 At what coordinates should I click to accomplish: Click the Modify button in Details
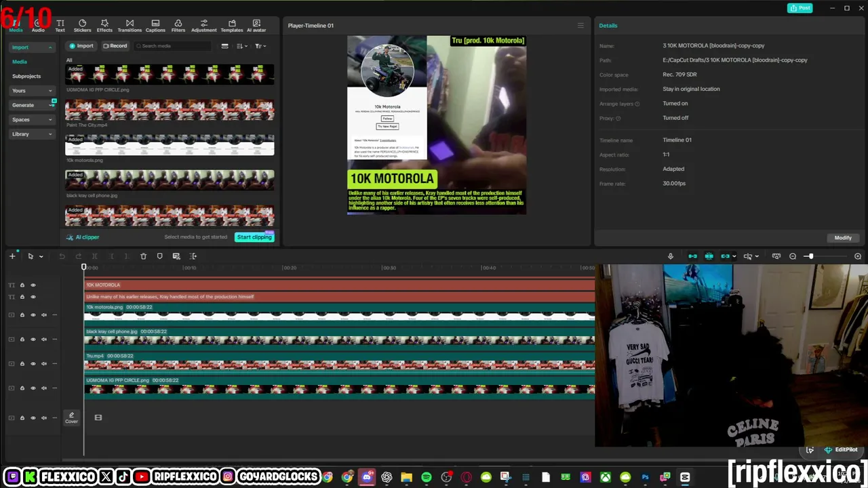point(843,238)
